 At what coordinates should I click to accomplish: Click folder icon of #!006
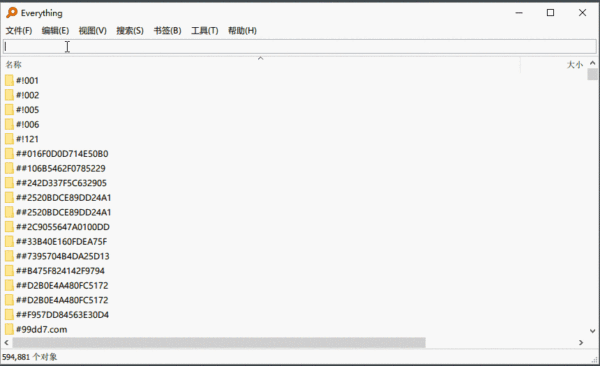tap(9, 124)
